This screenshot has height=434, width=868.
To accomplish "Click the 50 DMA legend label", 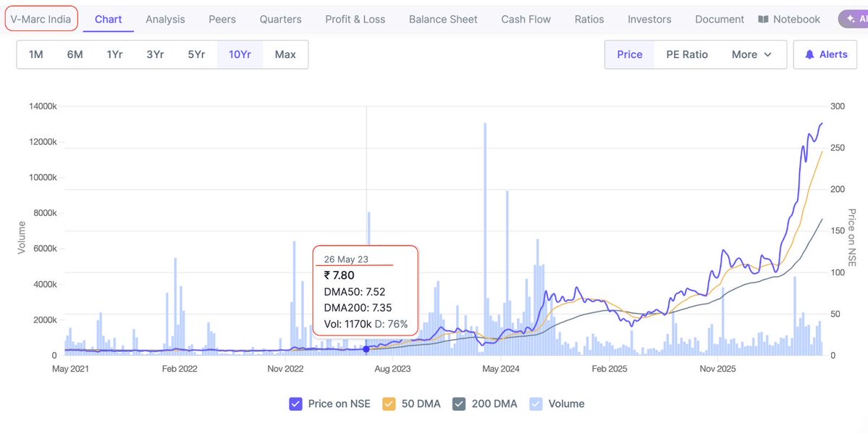I will click(421, 404).
